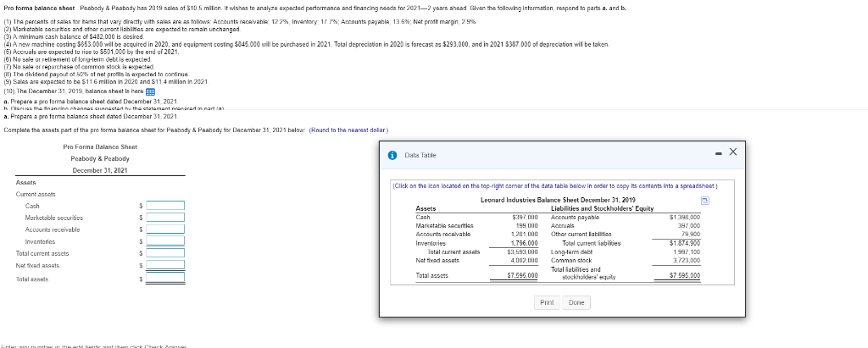Viewport: 868px width, 348px height.
Task: Click the Done button
Action: (x=576, y=302)
